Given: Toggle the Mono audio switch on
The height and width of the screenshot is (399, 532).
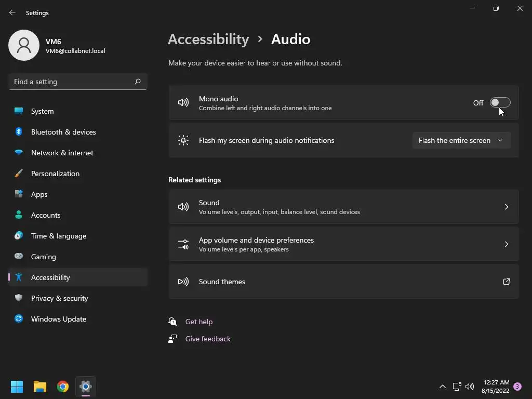Looking at the screenshot, I should [500, 103].
